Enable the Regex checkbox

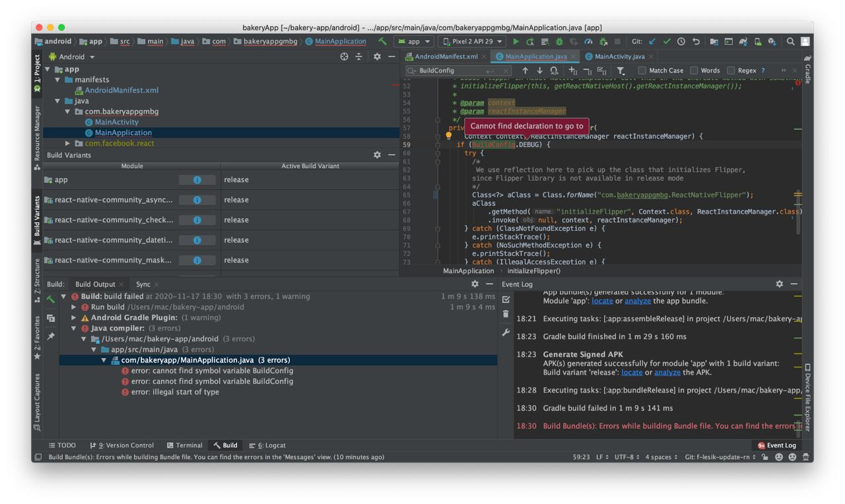(x=731, y=70)
